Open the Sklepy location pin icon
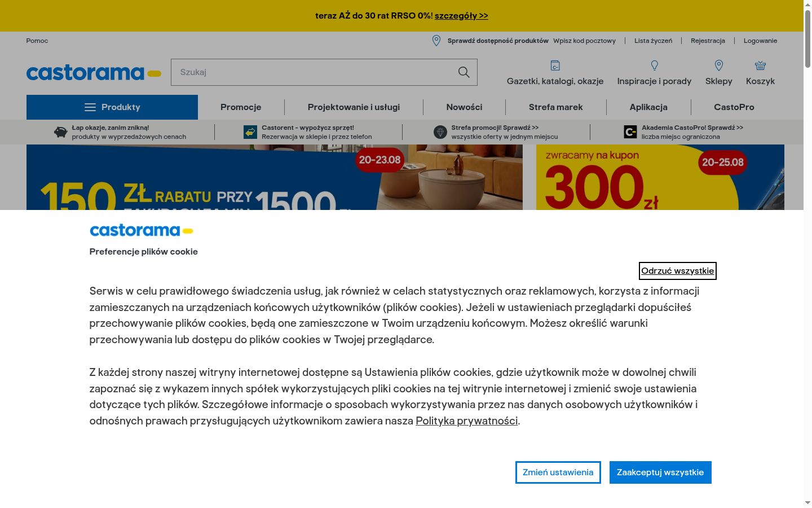812x508 pixels. tap(718, 65)
